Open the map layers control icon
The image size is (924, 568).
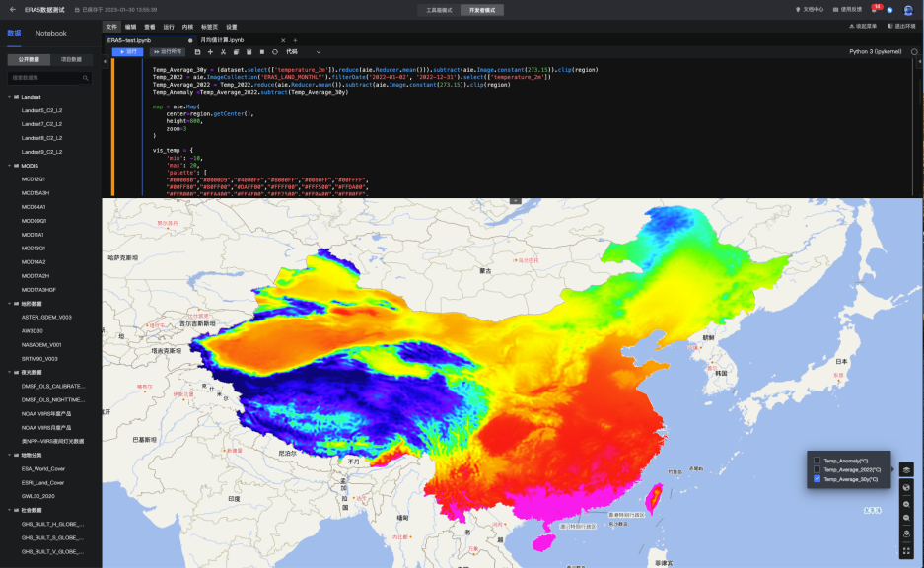pyautogui.click(x=906, y=469)
